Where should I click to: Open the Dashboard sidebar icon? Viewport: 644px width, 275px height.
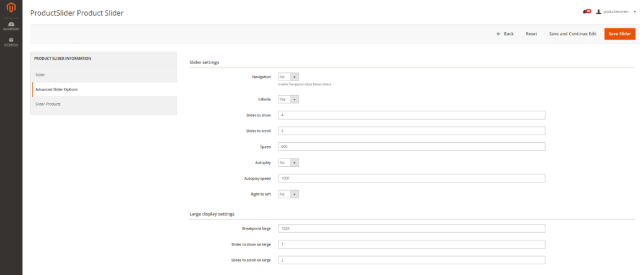point(11,26)
